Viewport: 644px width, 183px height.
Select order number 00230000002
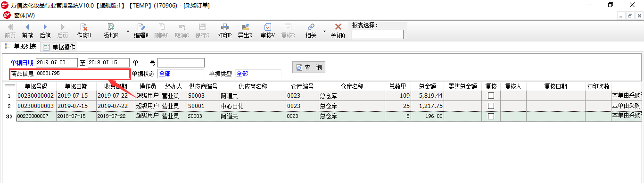point(36,96)
